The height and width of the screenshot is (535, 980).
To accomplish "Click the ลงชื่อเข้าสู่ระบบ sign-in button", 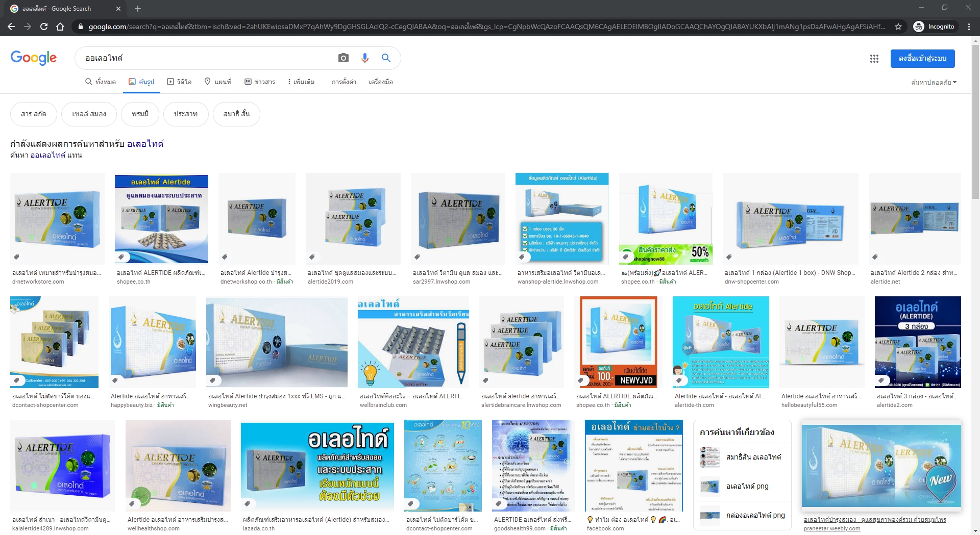I will coord(922,59).
